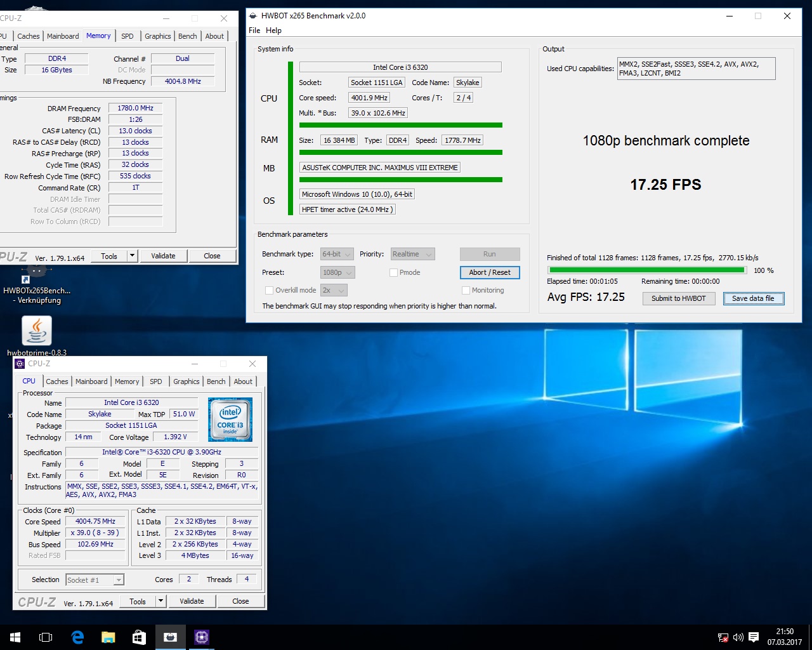Viewport: 812px width, 650px height.
Task: Open Windows Store from the taskbar
Action: (x=139, y=637)
